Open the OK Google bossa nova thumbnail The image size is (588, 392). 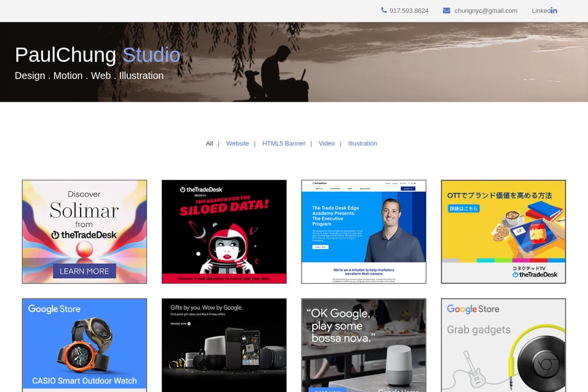tap(364, 345)
